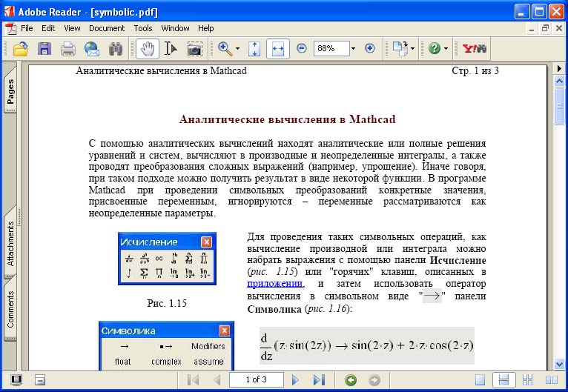Open Adobe Reader Help icon
Image resolution: width=568 pixels, height=392 pixels.
[x=434, y=48]
